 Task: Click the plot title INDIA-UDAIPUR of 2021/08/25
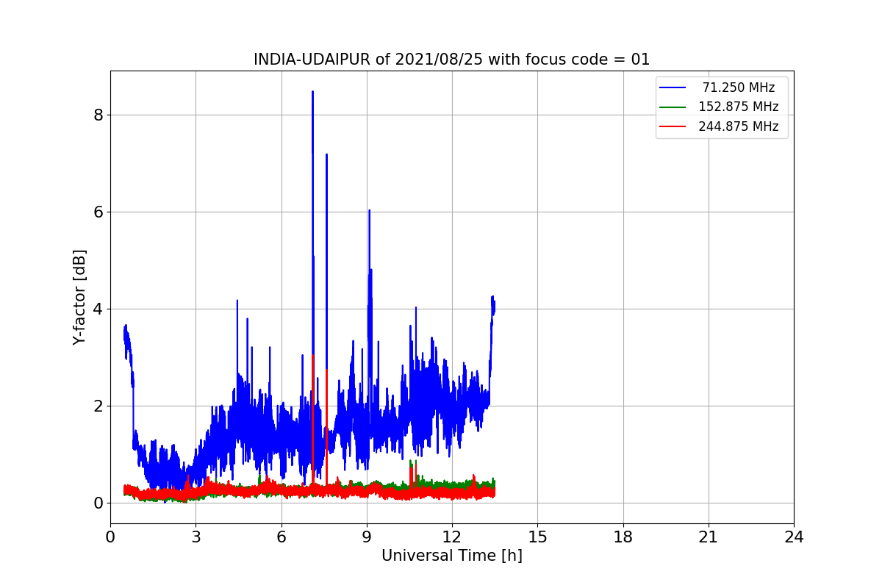451,60
